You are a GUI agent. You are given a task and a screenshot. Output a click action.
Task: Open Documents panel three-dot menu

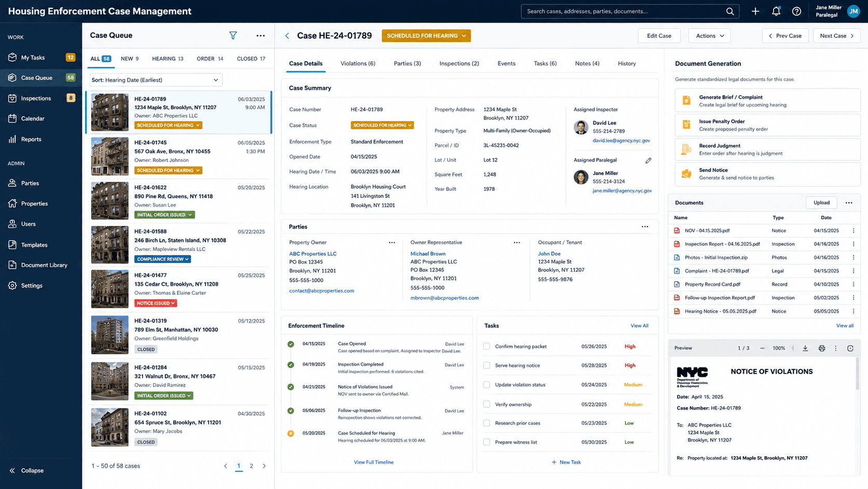849,203
